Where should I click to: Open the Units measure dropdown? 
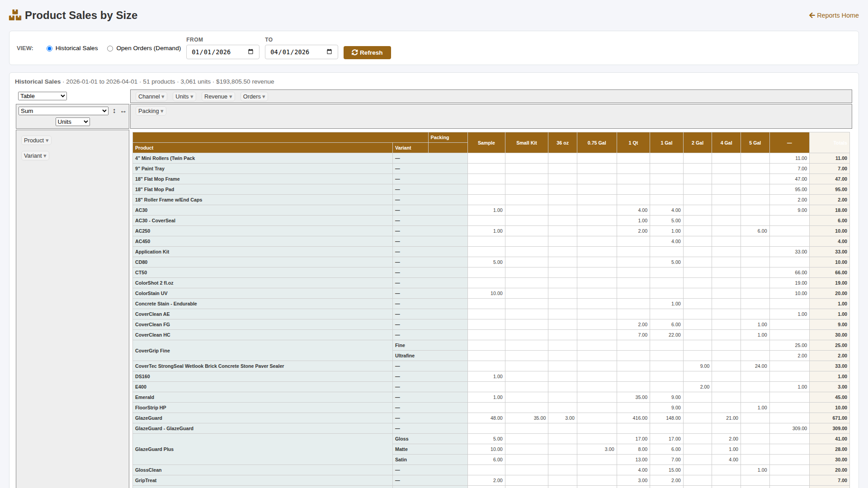(72, 122)
